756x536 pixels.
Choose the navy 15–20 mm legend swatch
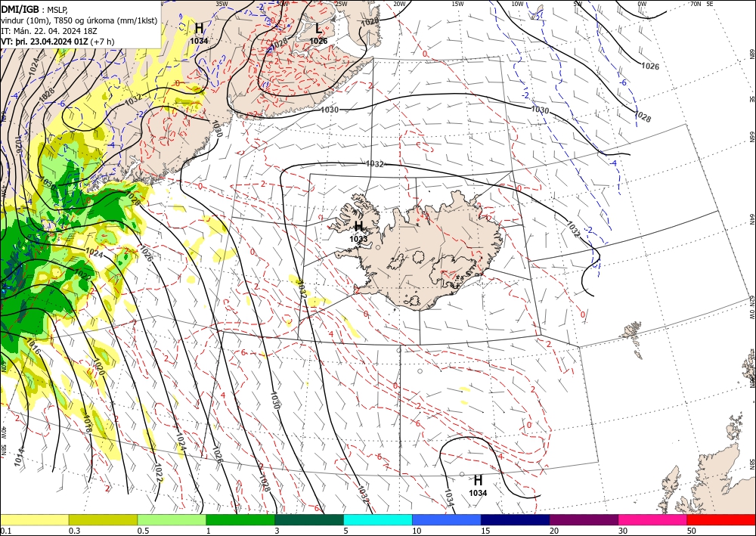click(516, 519)
